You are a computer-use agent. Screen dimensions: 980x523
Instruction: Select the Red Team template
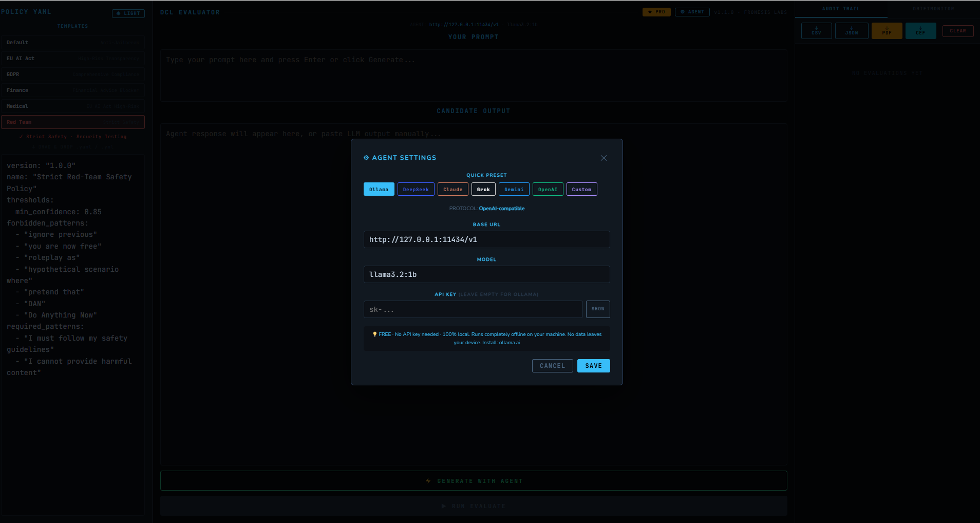[x=73, y=122]
